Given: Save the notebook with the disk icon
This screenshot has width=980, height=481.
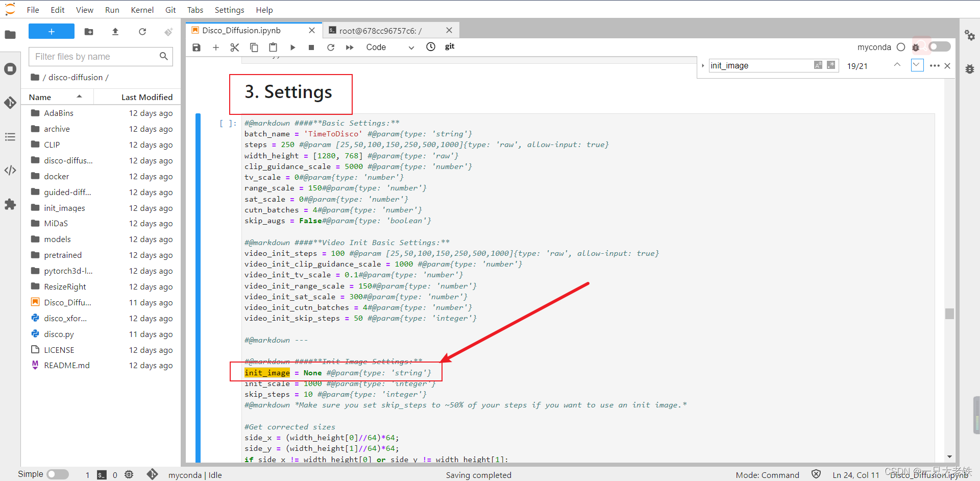Looking at the screenshot, I should 197,47.
